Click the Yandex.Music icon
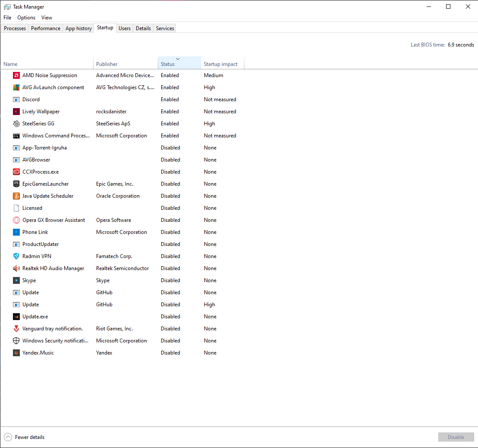 click(16, 353)
